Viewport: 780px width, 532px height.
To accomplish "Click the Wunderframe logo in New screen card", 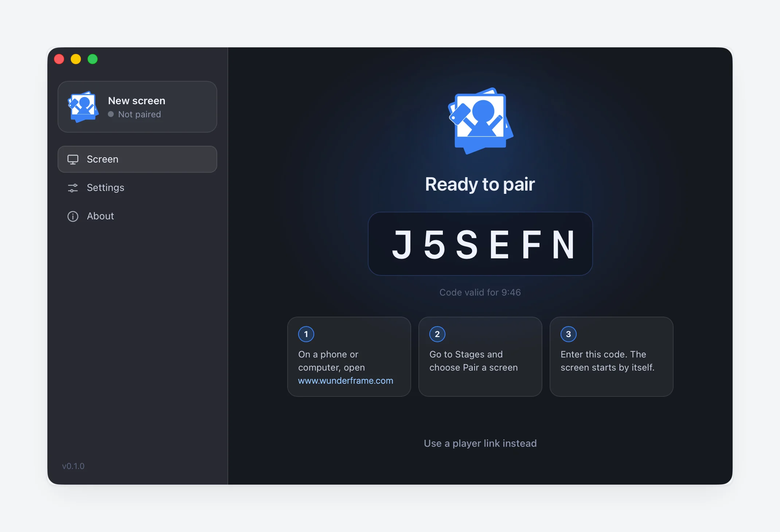I will pos(83,107).
